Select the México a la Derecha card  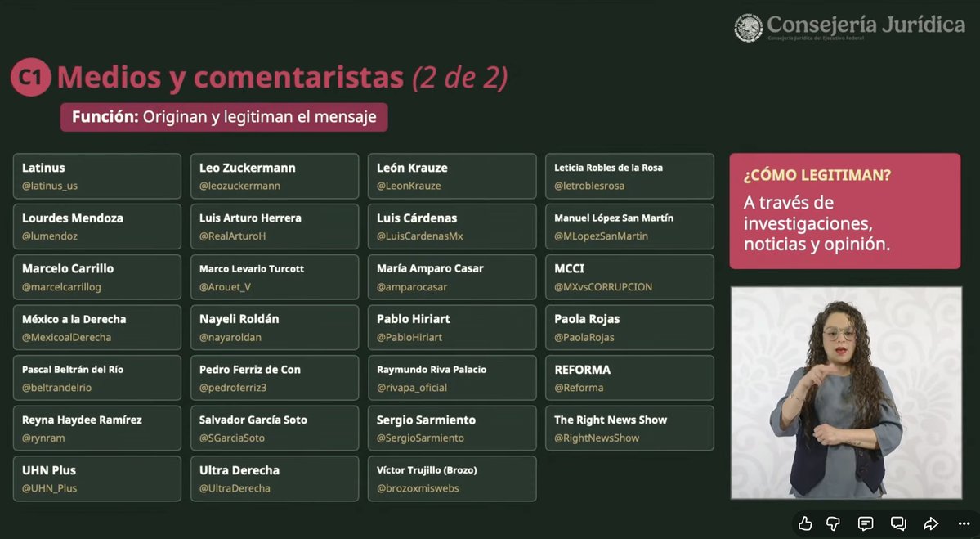click(x=97, y=328)
